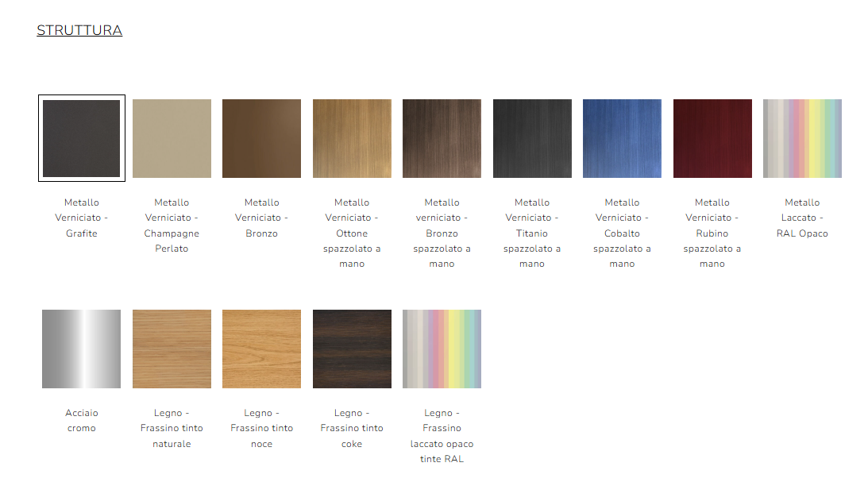Select the Rubino dark red swatch
This screenshot has width=868, height=482.
pyautogui.click(x=712, y=138)
